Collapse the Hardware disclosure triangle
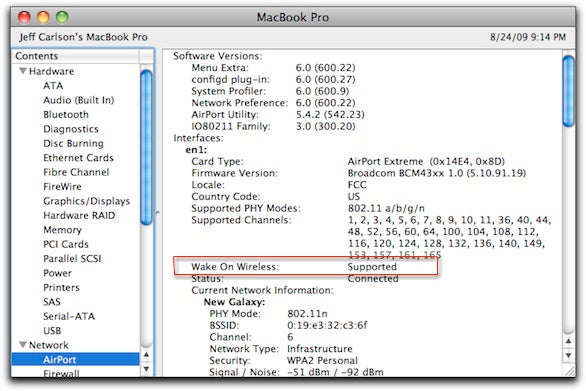The image size is (586, 391). point(23,71)
